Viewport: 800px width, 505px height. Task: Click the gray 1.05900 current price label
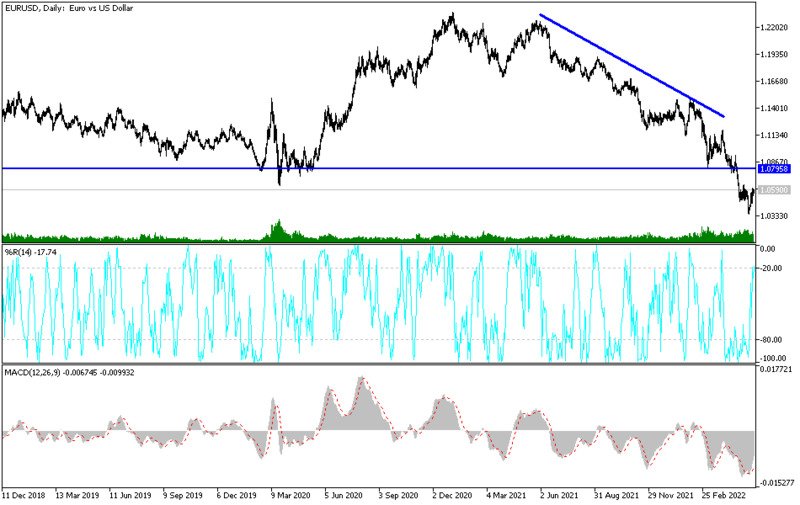[774, 190]
